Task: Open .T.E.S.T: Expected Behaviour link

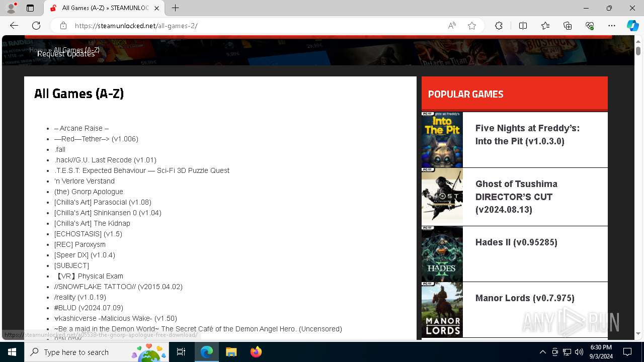Action: pos(142,170)
